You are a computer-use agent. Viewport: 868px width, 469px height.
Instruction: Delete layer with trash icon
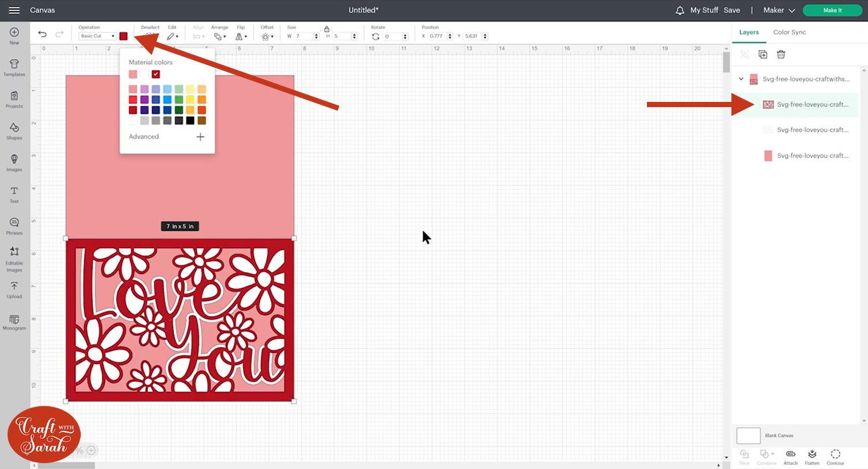[781, 54]
